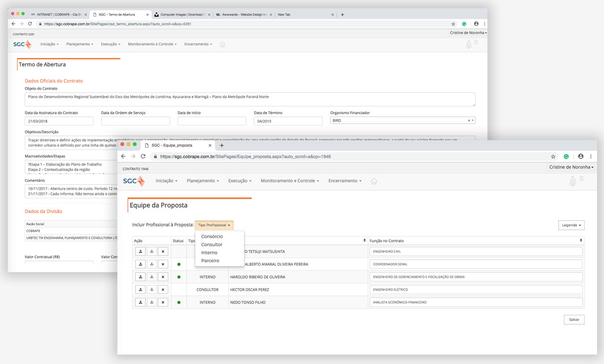Screen dimensions: 604x364
Task: Click remove (x) icon for Hector Oscar Perez
Action: [163, 290]
